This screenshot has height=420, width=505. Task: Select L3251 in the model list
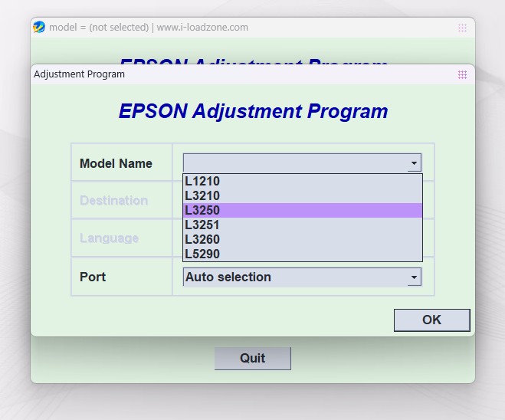tap(202, 225)
